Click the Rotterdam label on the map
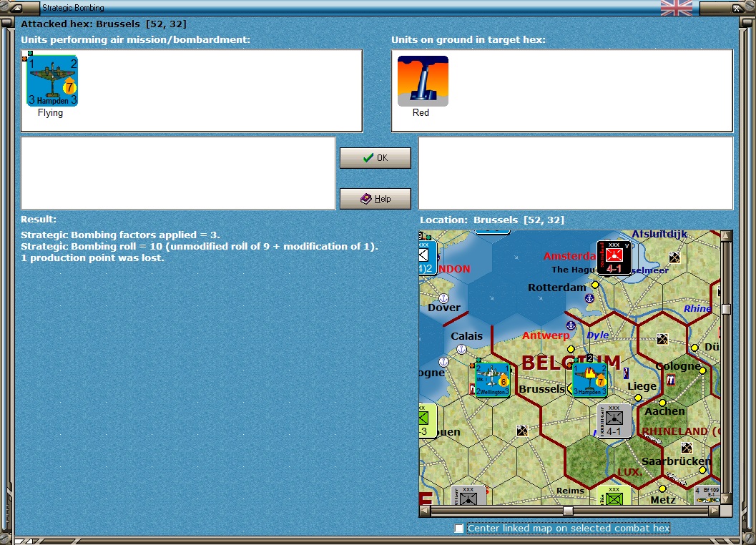 pos(557,288)
